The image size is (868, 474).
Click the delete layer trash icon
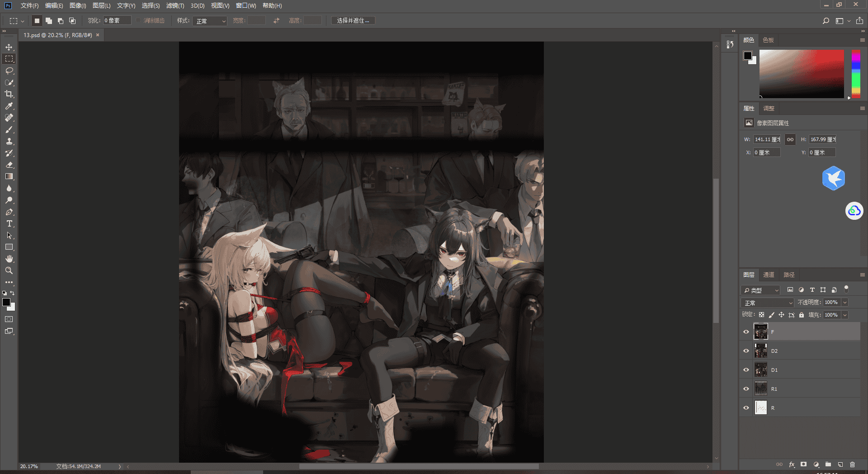tap(852, 465)
